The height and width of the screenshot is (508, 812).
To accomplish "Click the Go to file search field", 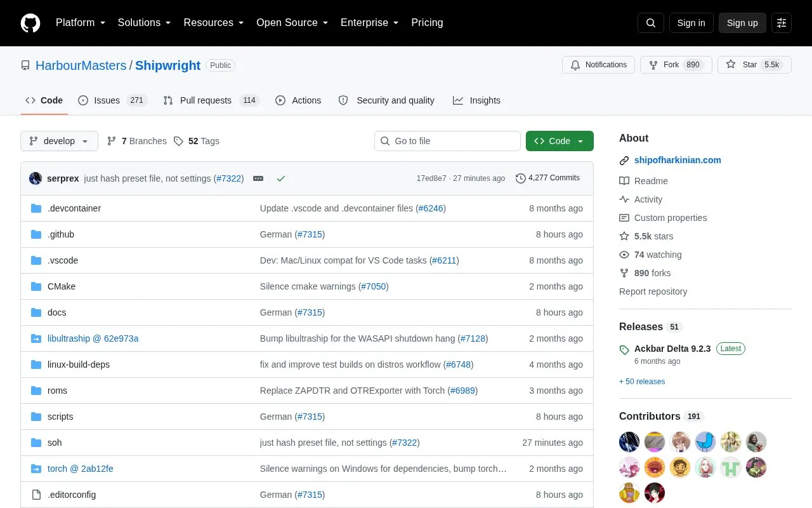I will click(447, 141).
